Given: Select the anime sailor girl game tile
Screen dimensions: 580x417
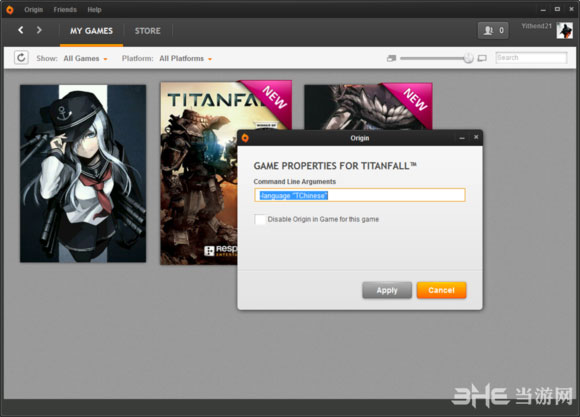Looking at the screenshot, I should pos(83,174).
